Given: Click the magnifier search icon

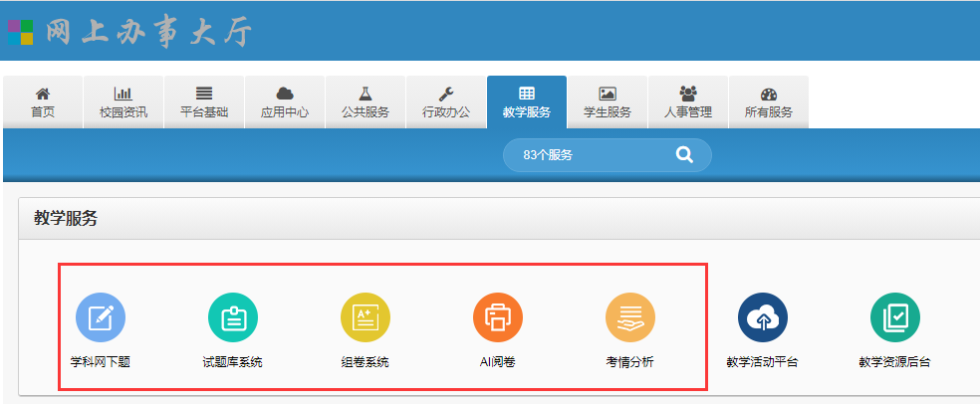Looking at the screenshot, I should (x=684, y=154).
